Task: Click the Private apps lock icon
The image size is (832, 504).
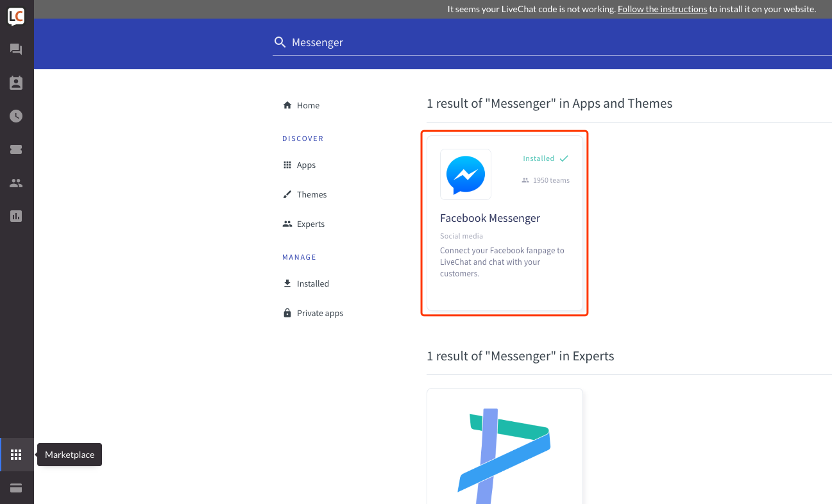Action: (x=287, y=313)
